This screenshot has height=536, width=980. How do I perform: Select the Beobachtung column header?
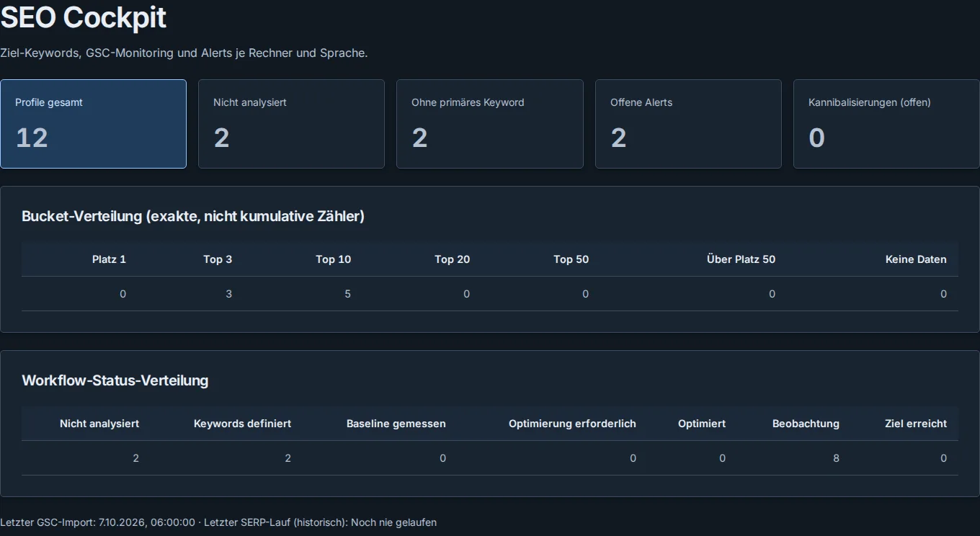(x=806, y=424)
